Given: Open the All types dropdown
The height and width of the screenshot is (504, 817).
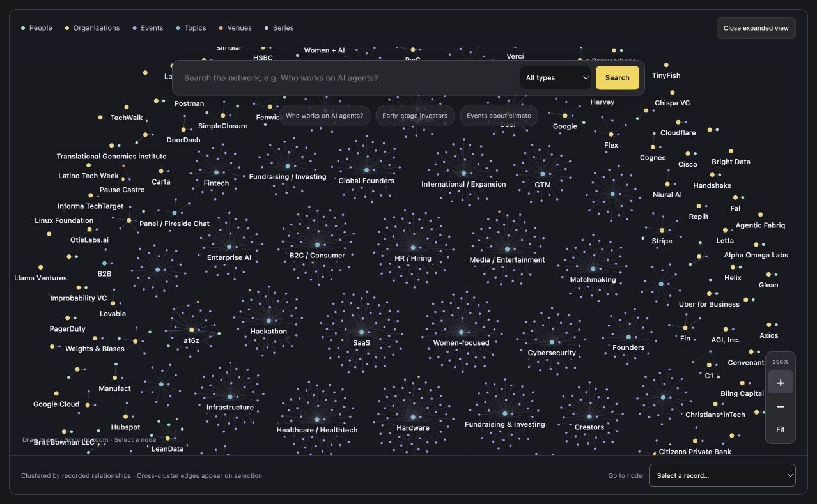Looking at the screenshot, I should tap(556, 78).
